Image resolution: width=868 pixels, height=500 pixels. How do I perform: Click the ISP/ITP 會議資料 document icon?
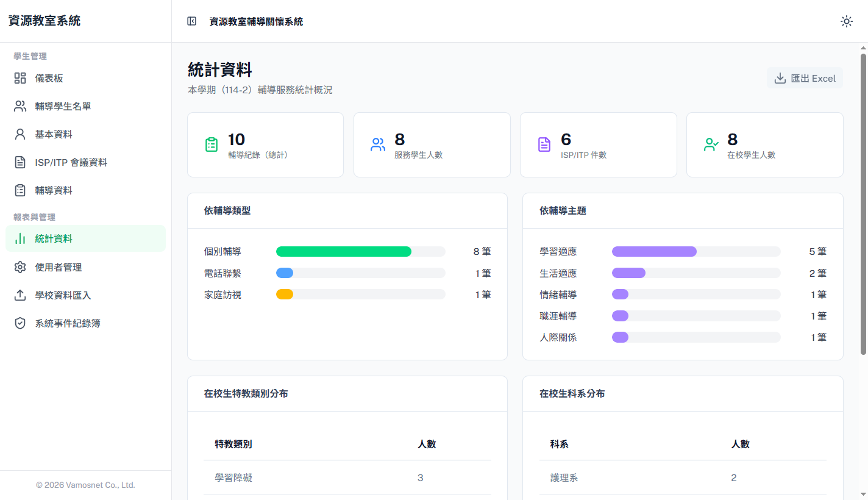[20, 162]
